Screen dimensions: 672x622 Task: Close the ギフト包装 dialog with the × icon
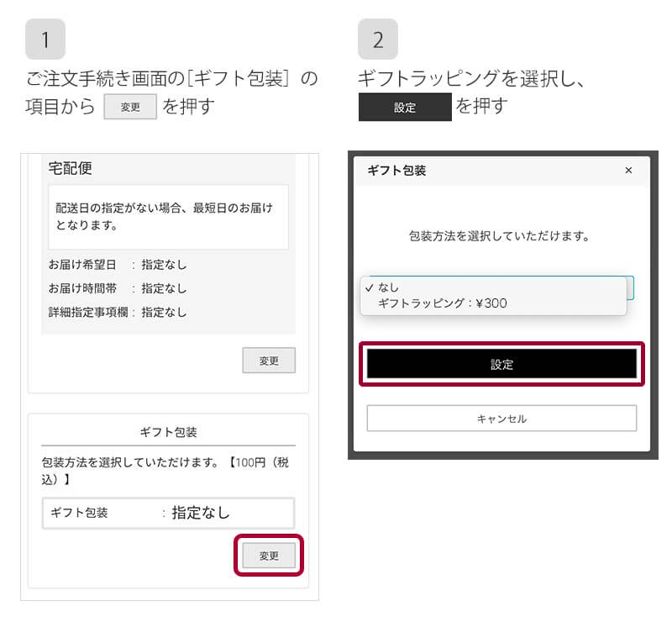629,171
